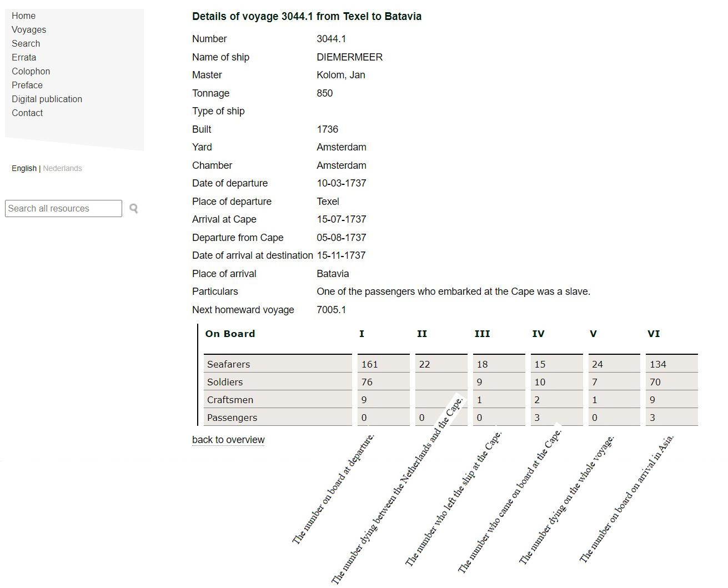Click the Particulars note about a slave
Viewport: 728px width, 588px height.
click(454, 292)
